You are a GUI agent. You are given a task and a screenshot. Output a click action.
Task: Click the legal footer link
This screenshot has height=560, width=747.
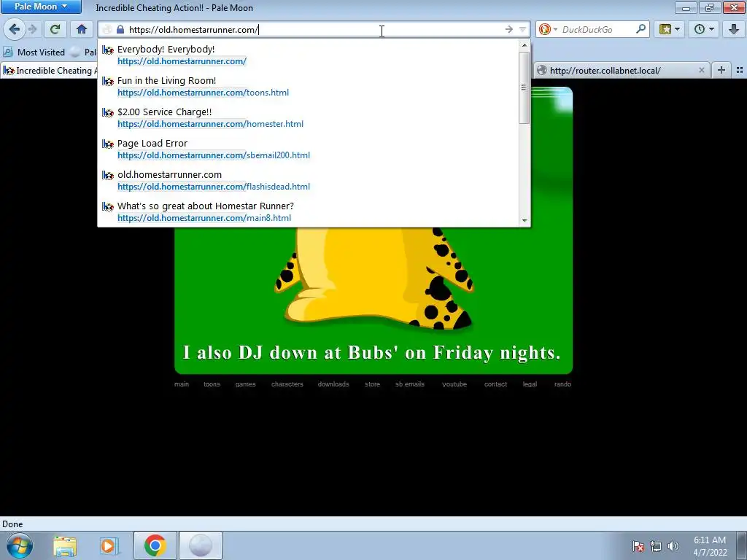click(x=530, y=384)
